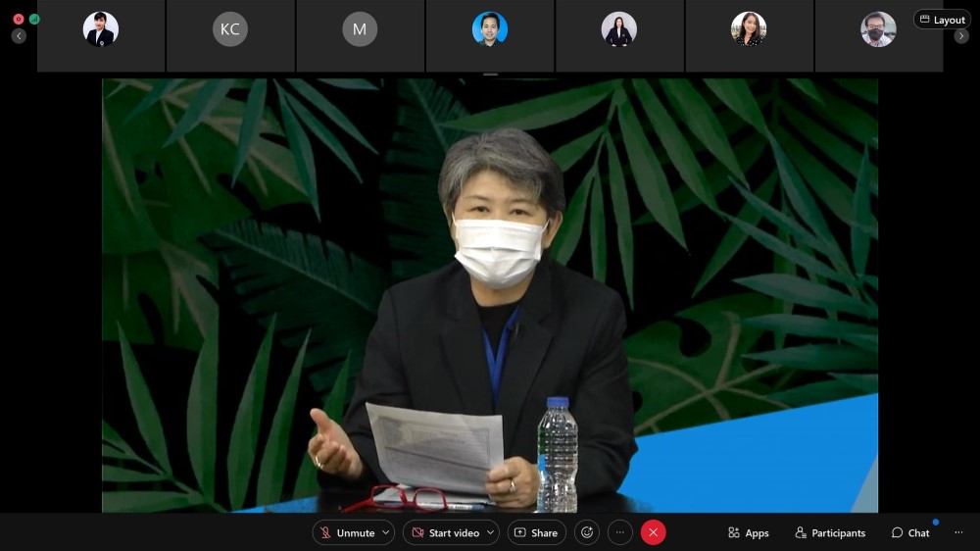
Task: Unmute the microphone
Action: point(347,532)
